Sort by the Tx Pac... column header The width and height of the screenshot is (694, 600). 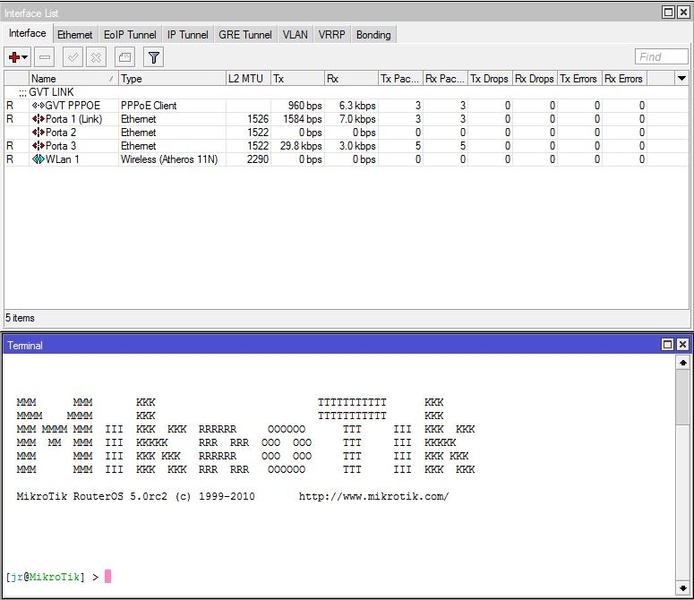(x=401, y=79)
